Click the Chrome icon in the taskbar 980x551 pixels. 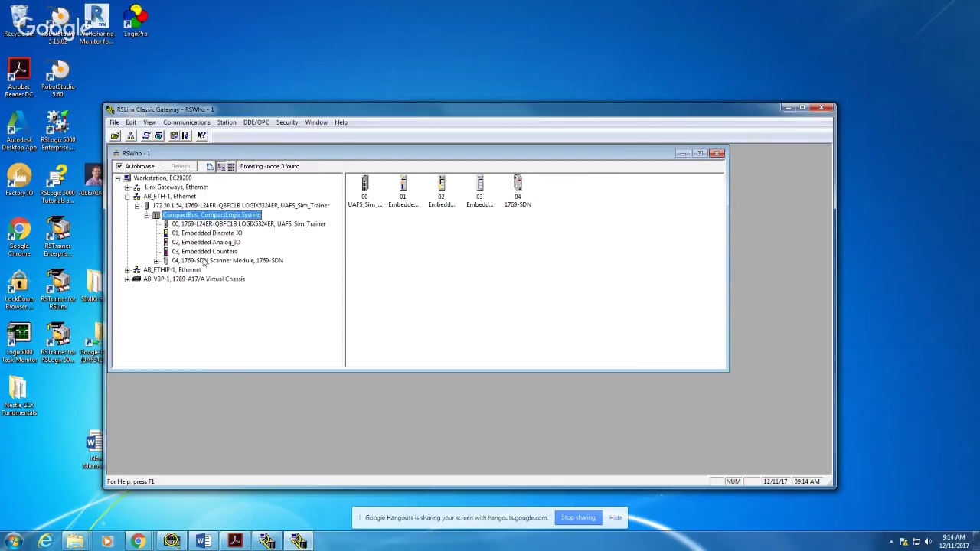[138, 542]
